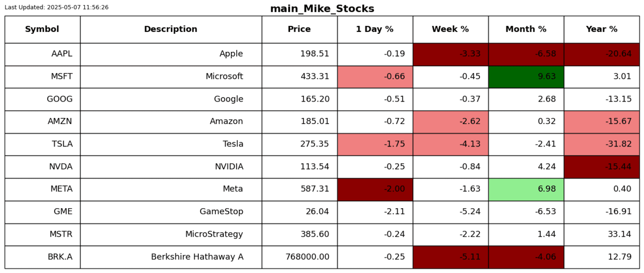Select the Week % column header
The width and height of the screenshot is (644, 273).
(x=450, y=29)
